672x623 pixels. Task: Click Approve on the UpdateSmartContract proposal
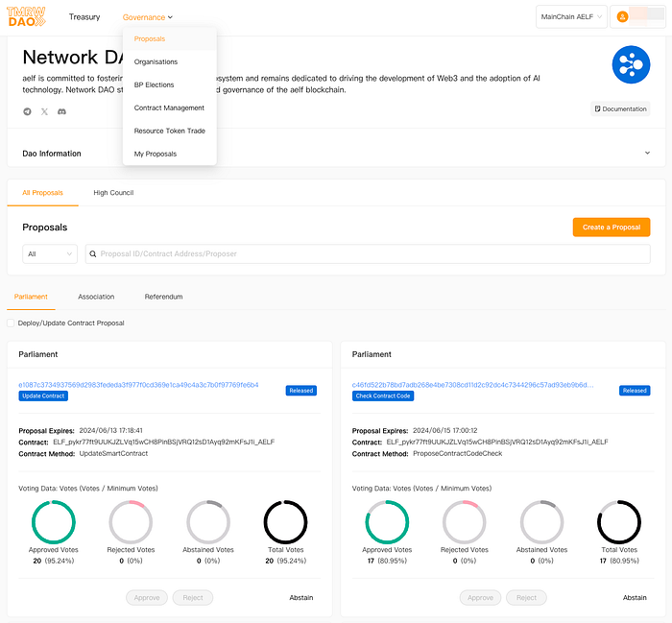tap(147, 598)
